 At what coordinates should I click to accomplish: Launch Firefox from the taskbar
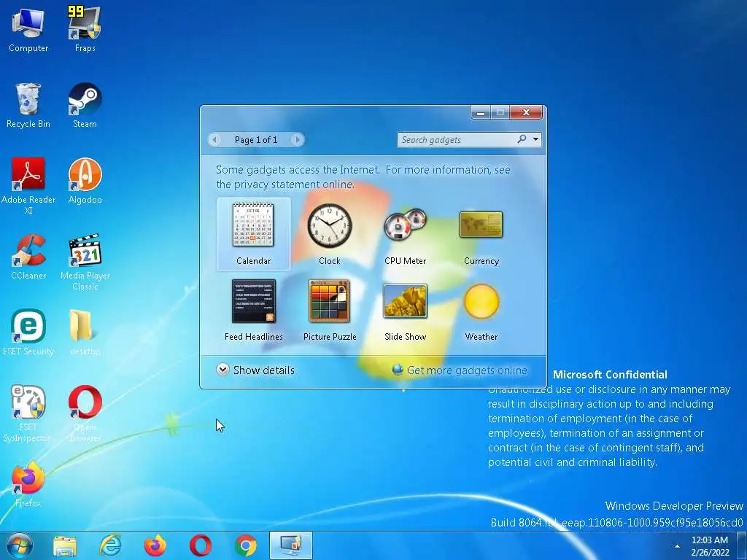tap(155, 545)
